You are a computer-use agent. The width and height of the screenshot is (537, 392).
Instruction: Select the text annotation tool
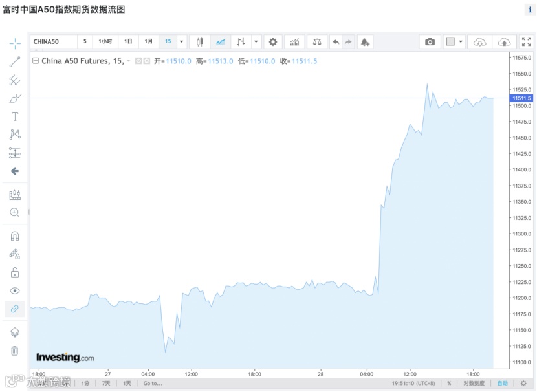pyautogui.click(x=15, y=116)
